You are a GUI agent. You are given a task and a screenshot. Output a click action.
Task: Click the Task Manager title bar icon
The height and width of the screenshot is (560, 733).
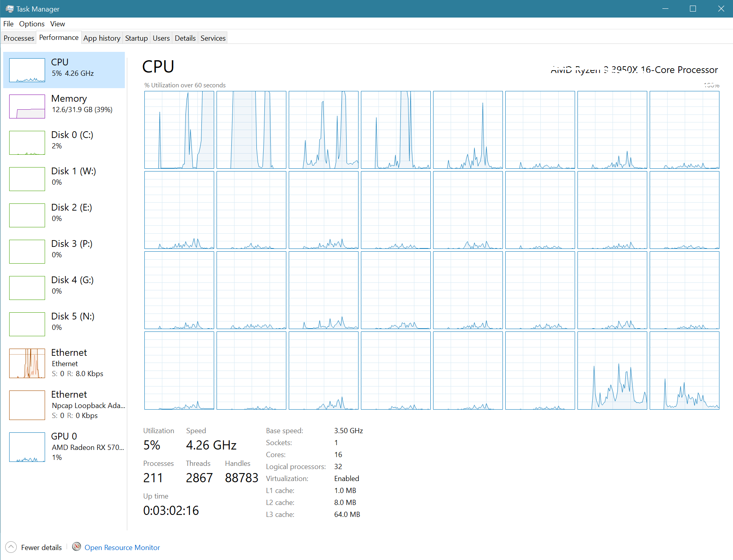point(10,9)
